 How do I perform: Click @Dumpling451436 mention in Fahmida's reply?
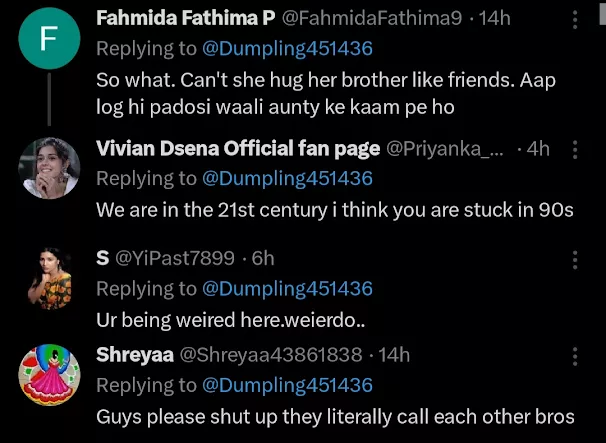(x=288, y=48)
